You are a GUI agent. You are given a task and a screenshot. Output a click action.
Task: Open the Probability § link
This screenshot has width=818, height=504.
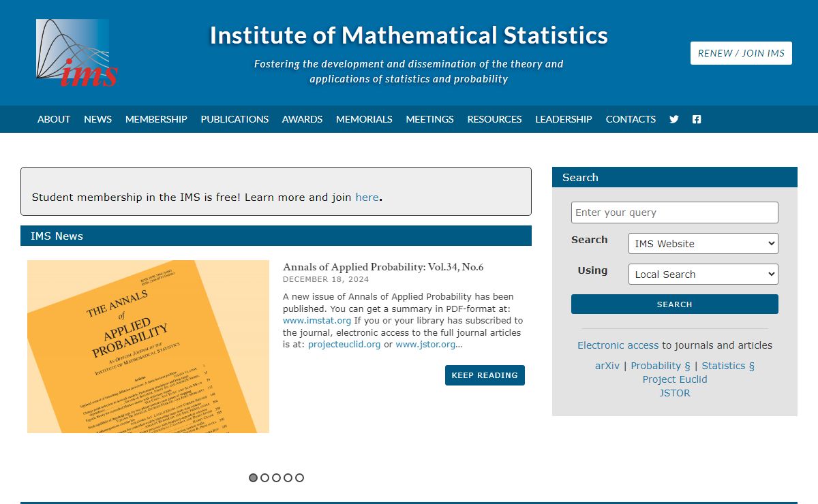pyautogui.click(x=661, y=366)
